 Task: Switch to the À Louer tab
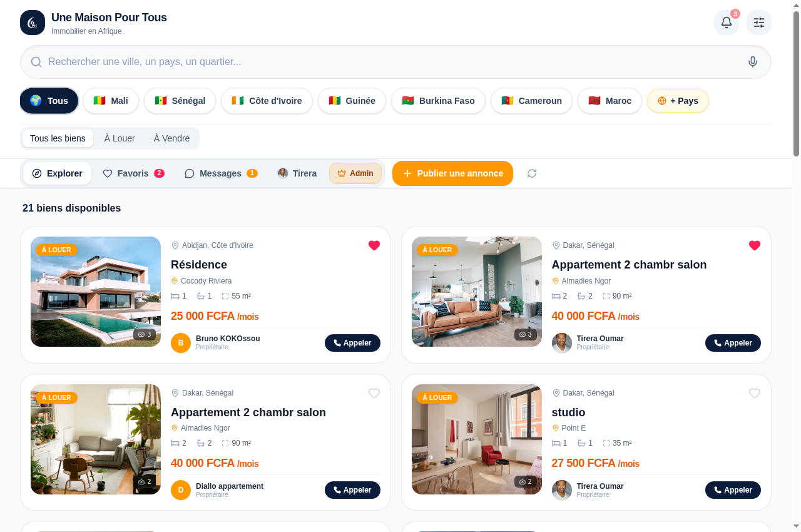click(x=120, y=138)
